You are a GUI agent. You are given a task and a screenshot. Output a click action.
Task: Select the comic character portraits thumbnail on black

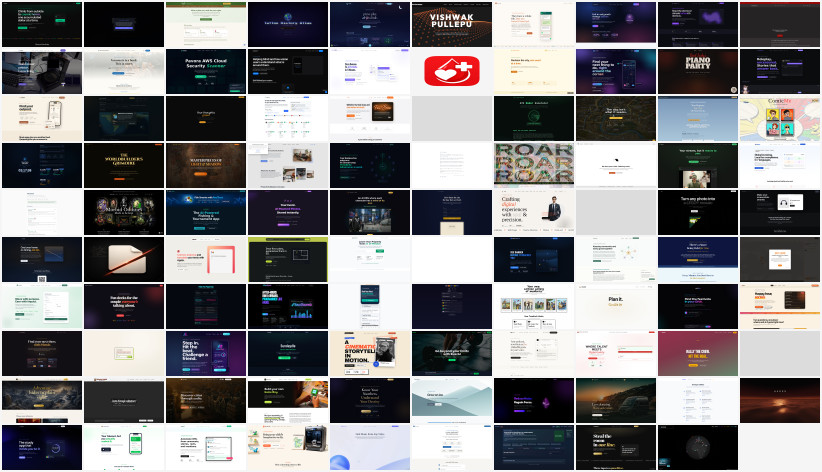[x=124, y=212]
